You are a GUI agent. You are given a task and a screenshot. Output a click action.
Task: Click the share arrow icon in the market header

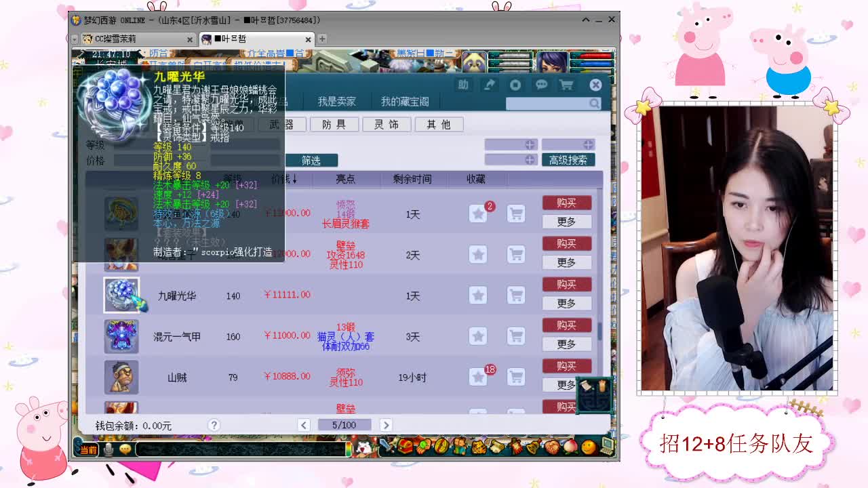489,85
